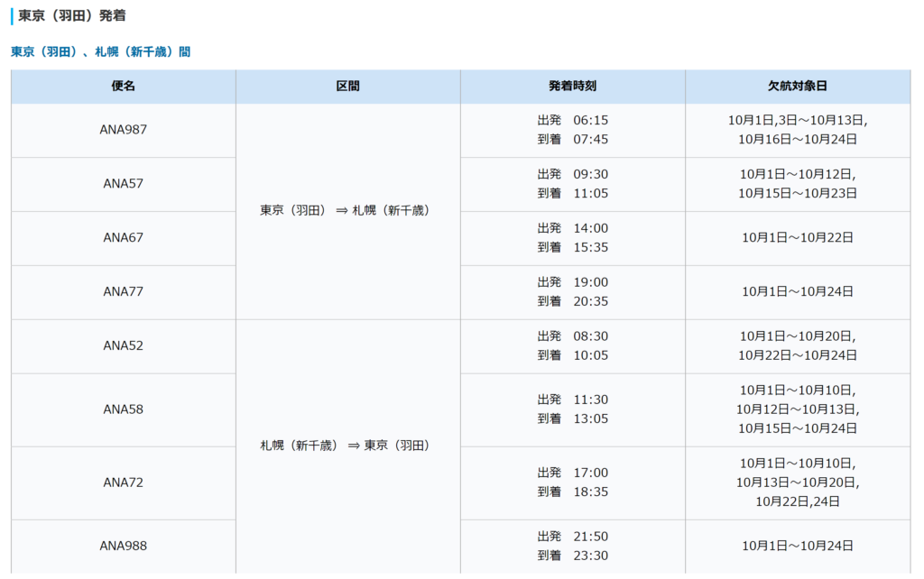Select flight ANA987 cell
The width and height of the screenshot is (924, 579).
pyautogui.click(x=123, y=130)
